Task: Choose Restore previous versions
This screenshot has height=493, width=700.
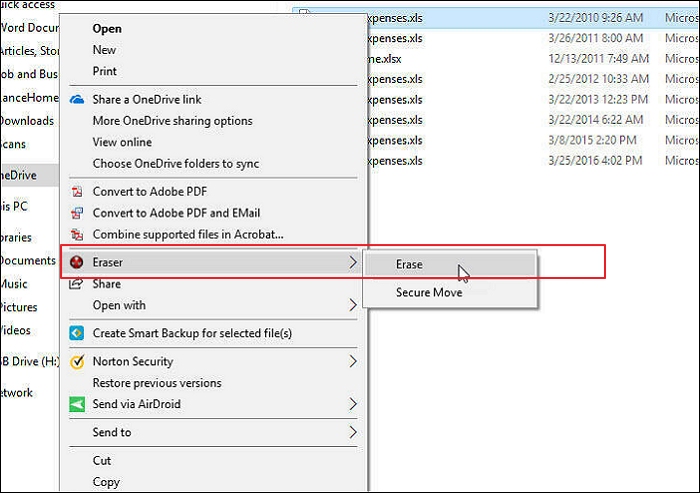Action: pos(157,383)
